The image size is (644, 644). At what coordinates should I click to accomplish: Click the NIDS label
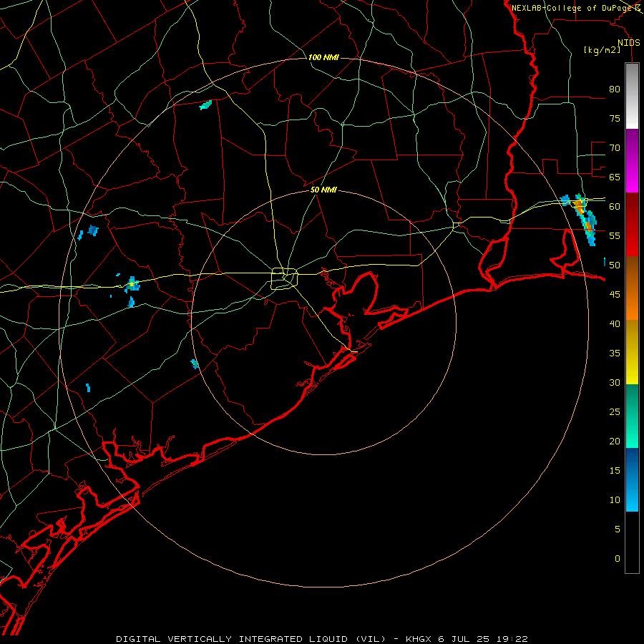pyautogui.click(x=628, y=43)
